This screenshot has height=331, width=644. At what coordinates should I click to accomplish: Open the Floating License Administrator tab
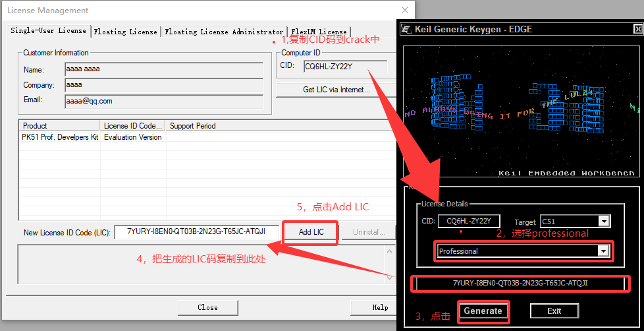[225, 32]
